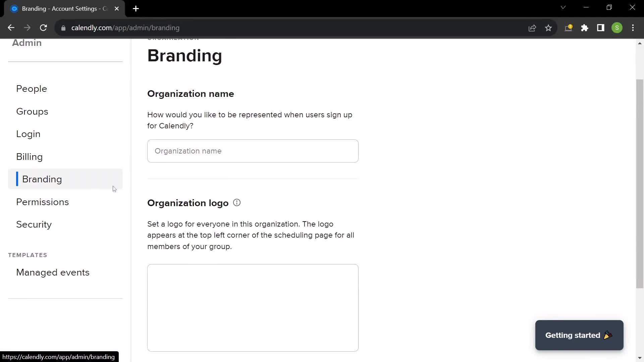Click the browser back navigation arrow
The height and width of the screenshot is (362, 644).
pyautogui.click(x=11, y=27)
